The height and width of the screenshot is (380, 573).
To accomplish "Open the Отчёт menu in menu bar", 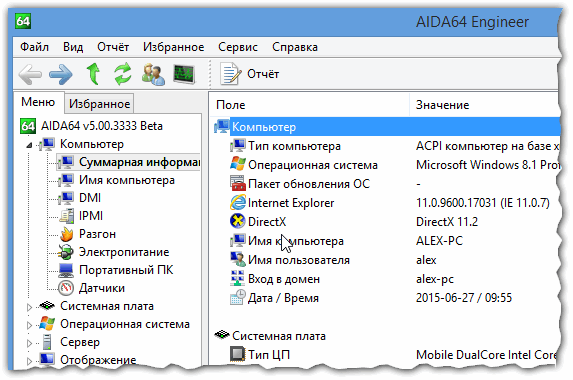I will [x=113, y=47].
